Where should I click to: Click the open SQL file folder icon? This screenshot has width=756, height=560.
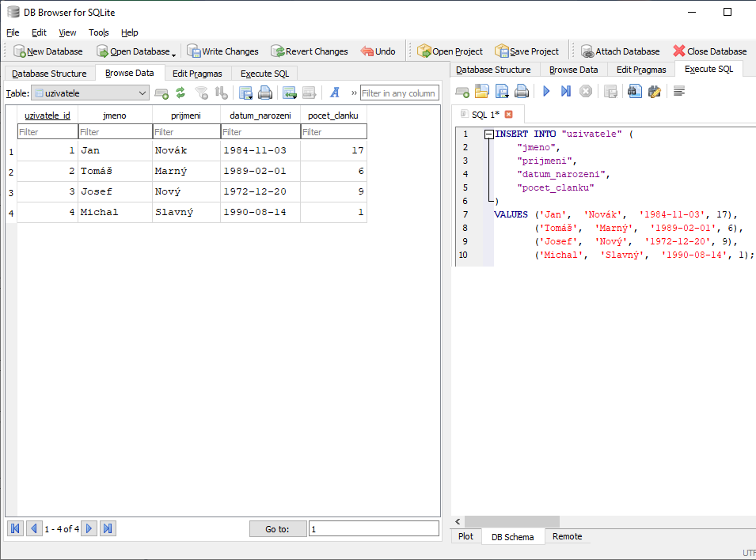481,91
